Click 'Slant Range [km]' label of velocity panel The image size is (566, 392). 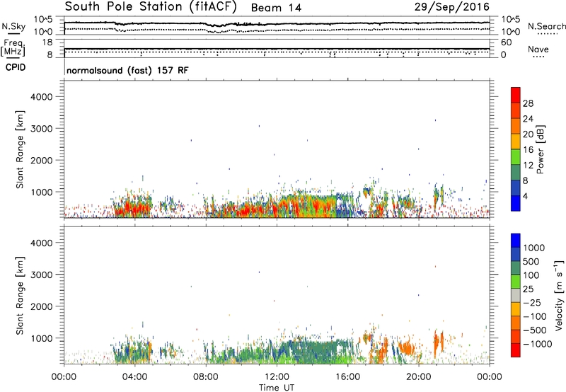coord(20,296)
